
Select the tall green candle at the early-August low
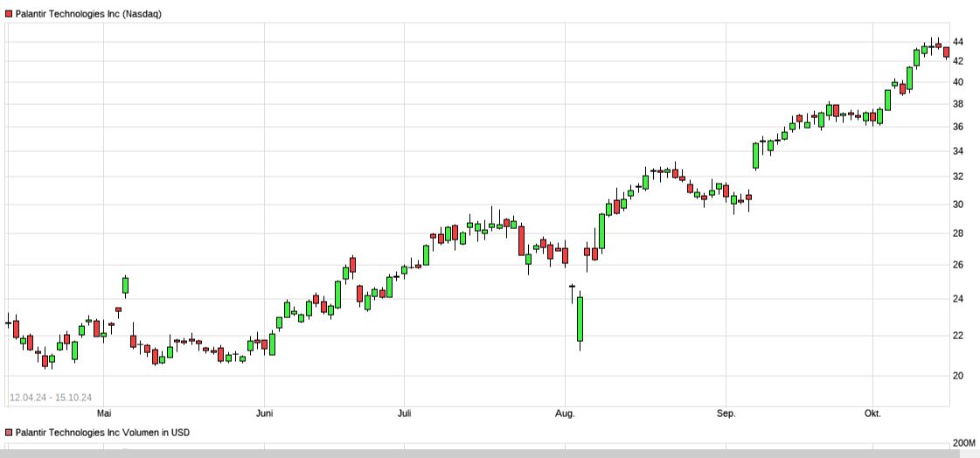point(580,319)
